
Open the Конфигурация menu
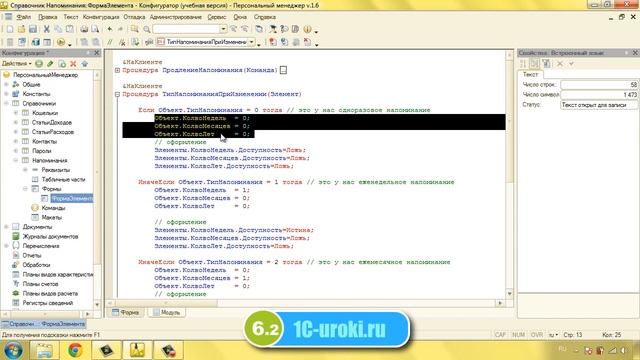pyautogui.click(x=101, y=17)
